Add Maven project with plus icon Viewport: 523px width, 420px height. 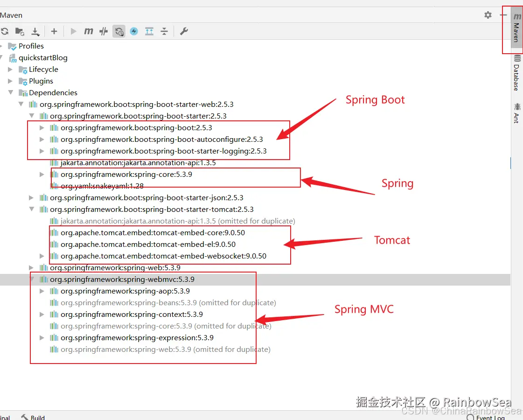[x=54, y=31]
